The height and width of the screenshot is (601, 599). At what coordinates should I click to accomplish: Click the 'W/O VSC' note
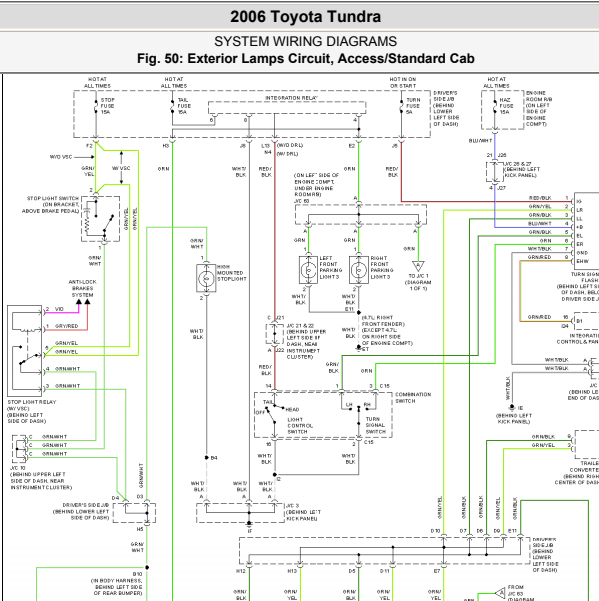(61, 157)
